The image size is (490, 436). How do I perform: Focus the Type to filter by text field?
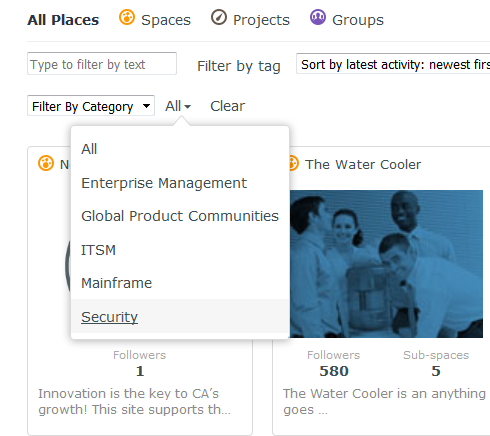102,63
